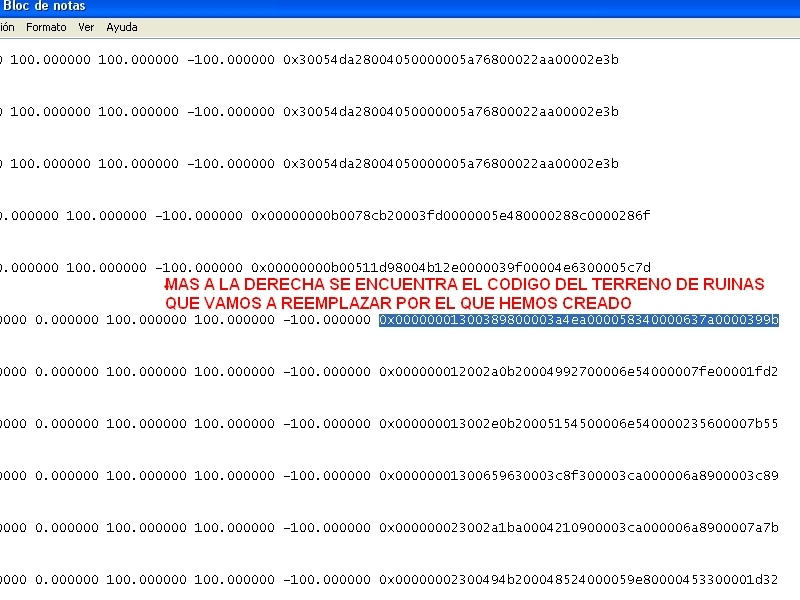Image resolution: width=800 pixels, height=600 pixels.
Task: Place cursor in hex code ending 5c7d
Action: [x=450, y=268]
